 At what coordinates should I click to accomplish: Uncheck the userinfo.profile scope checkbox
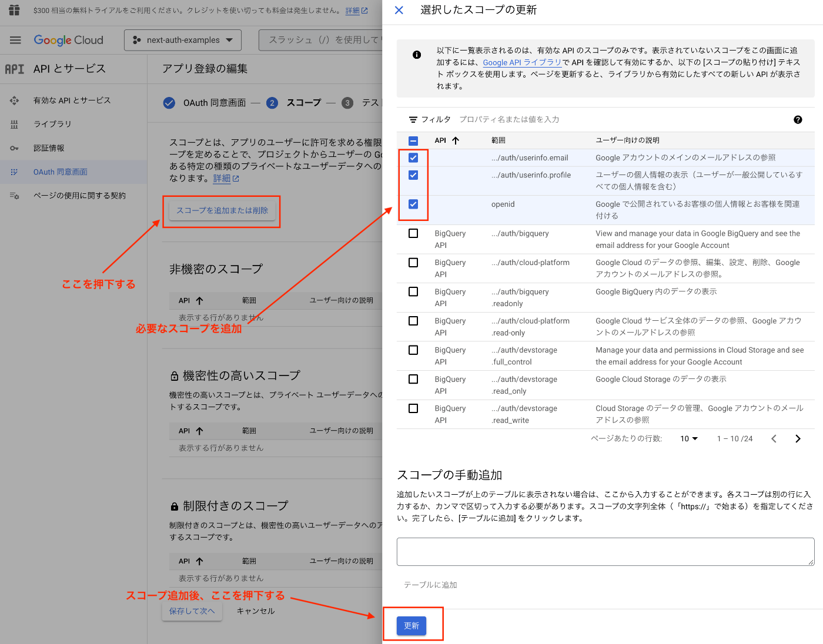(413, 175)
